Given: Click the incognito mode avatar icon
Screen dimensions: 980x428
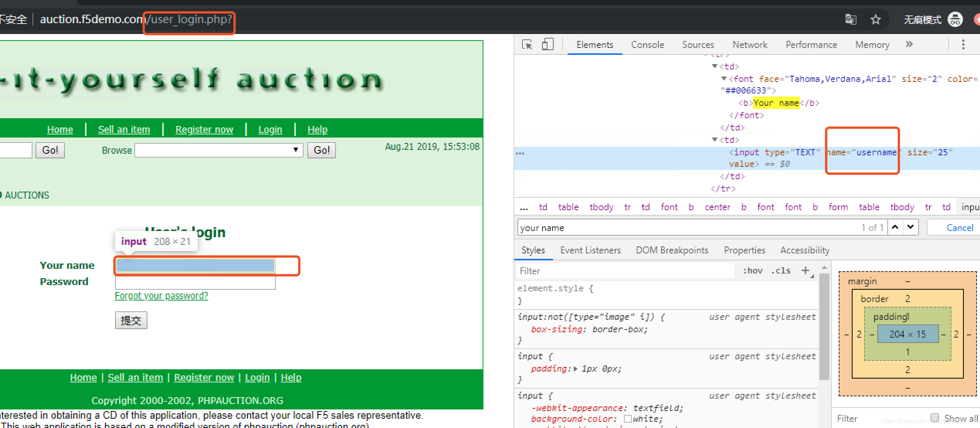Looking at the screenshot, I should click(x=955, y=19).
